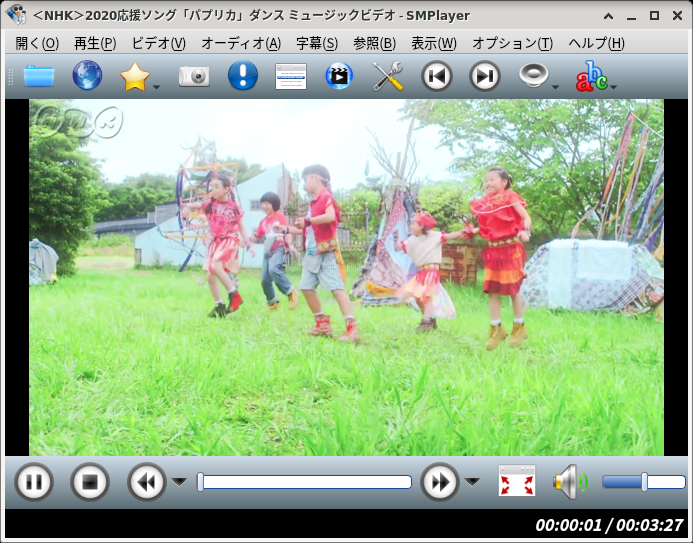The image size is (693, 543).
Task: Expand the rewind step dropdown arrow
Action: click(179, 482)
